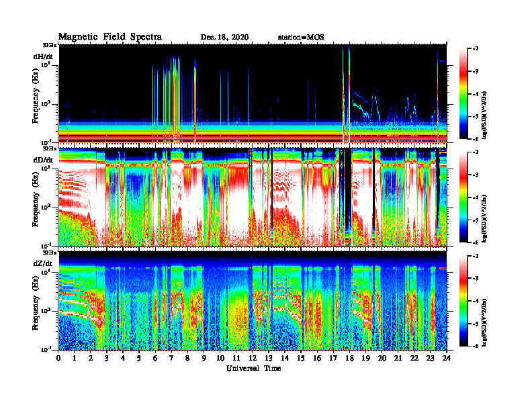Click the '-3' value on dD/dt color scale

coord(476,175)
